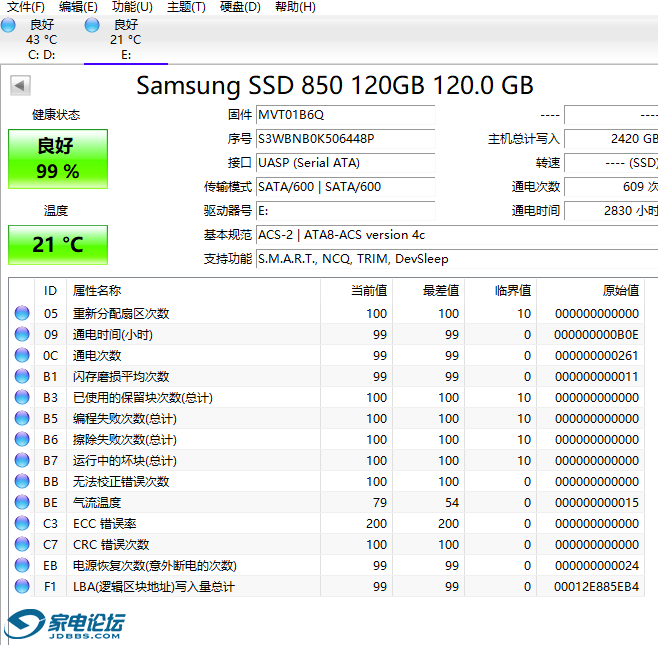Click the blue status orb for C: D: disk

[x=8, y=25]
